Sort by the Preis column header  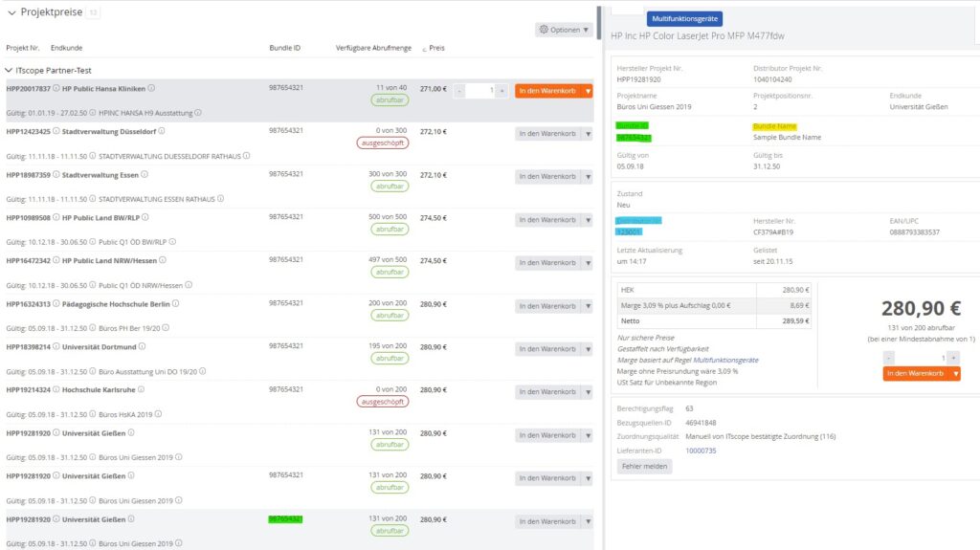436,48
